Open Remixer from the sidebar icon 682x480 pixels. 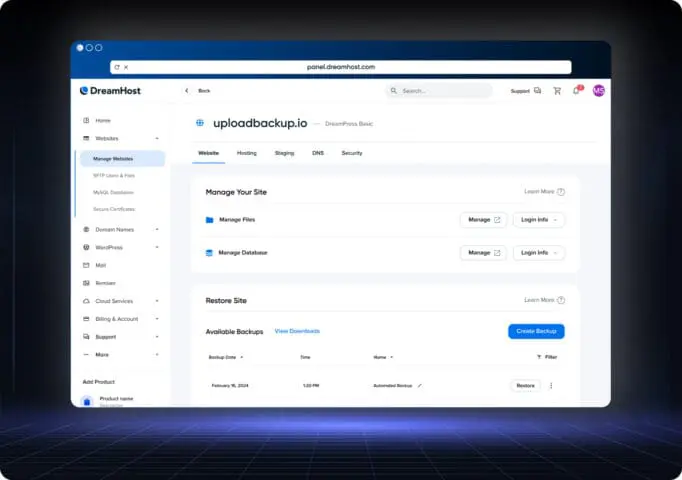coord(86,283)
